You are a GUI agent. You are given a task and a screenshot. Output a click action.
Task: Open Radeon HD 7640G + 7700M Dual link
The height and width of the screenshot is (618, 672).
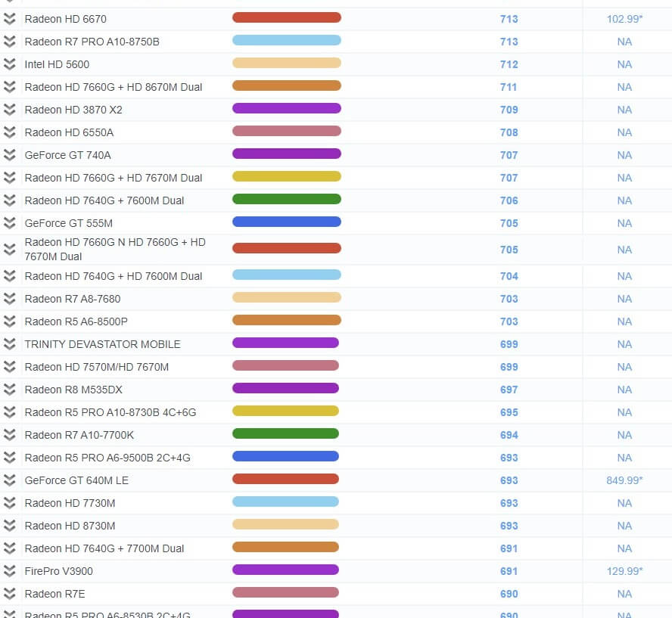(x=104, y=548)
